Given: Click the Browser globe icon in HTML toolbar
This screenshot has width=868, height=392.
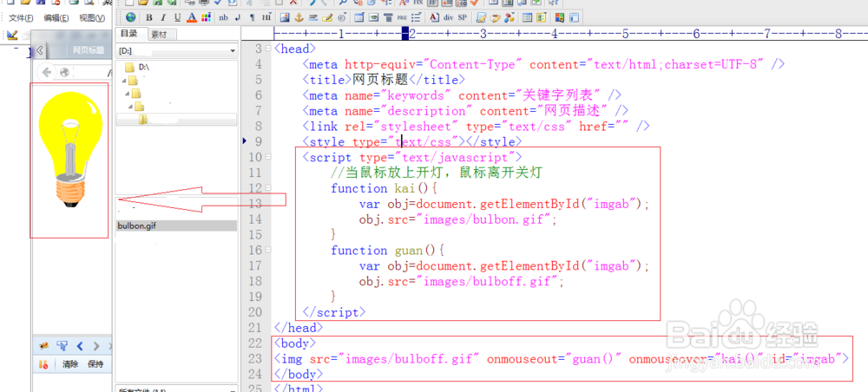Looking at the screenshot, I should pos(131,17).
